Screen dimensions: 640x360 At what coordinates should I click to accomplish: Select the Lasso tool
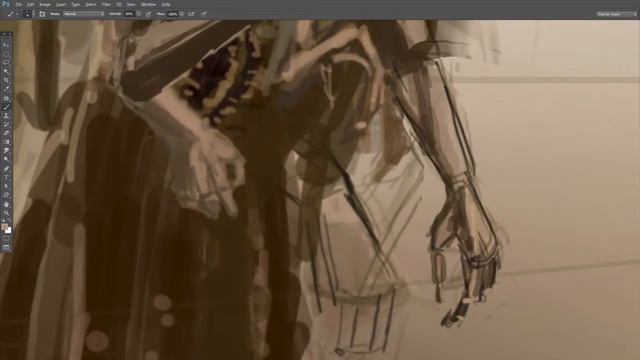click(6, 62)
